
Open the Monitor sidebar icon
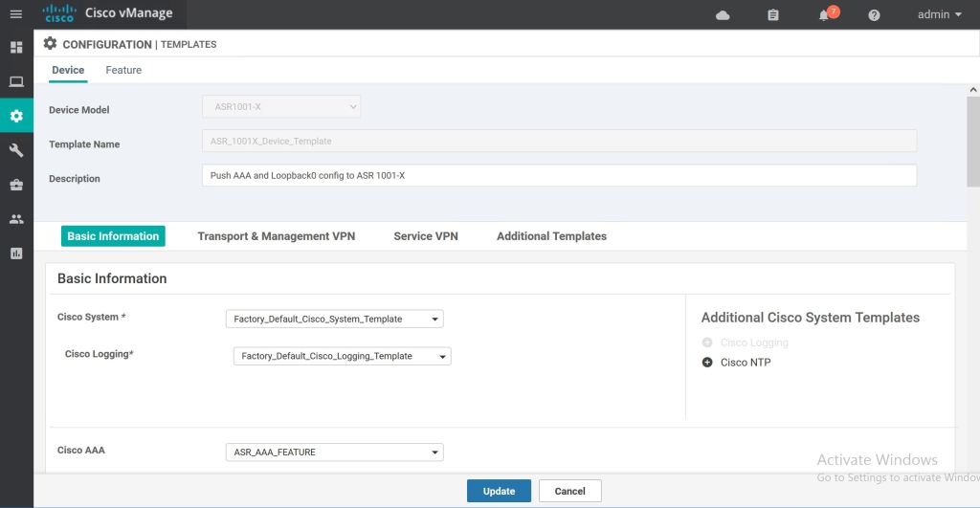click(16, 82)
